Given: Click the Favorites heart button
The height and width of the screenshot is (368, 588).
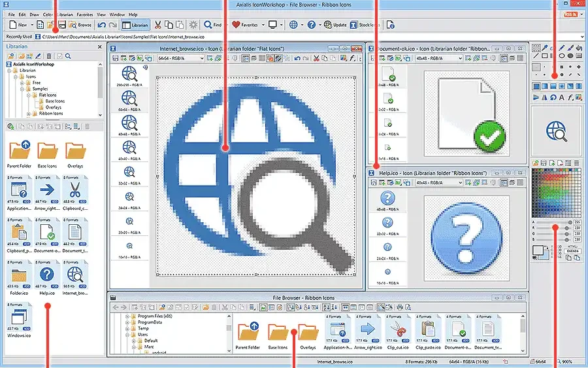Looking at the screenshot, I should [244, 25].
